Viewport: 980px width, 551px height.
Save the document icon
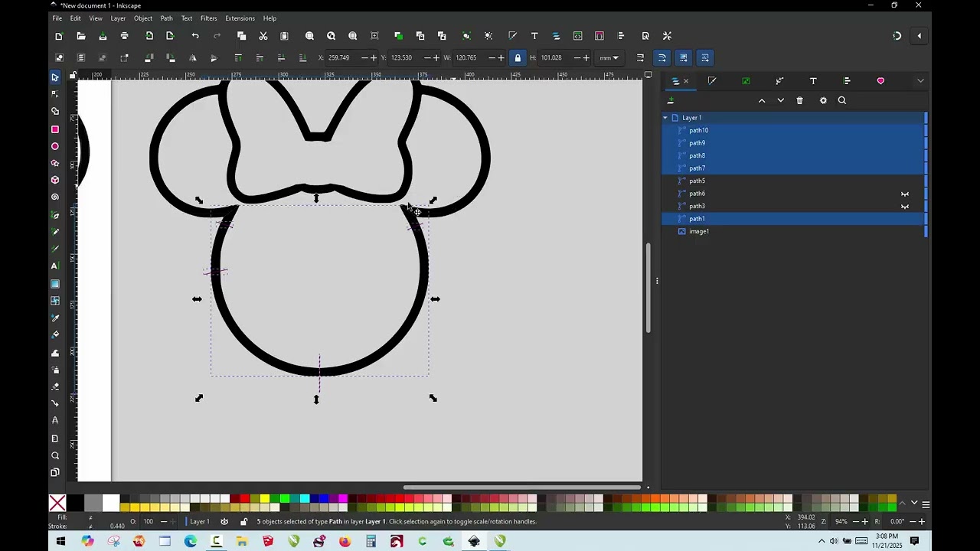tap(103, 36)
